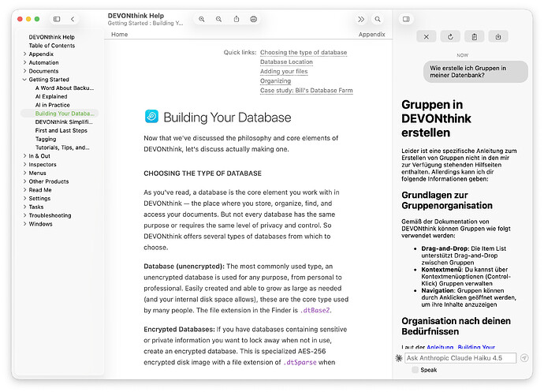Screen dimensions: 544x392
Task: Expand the In & Out section
Action: [x=24, y=156]
